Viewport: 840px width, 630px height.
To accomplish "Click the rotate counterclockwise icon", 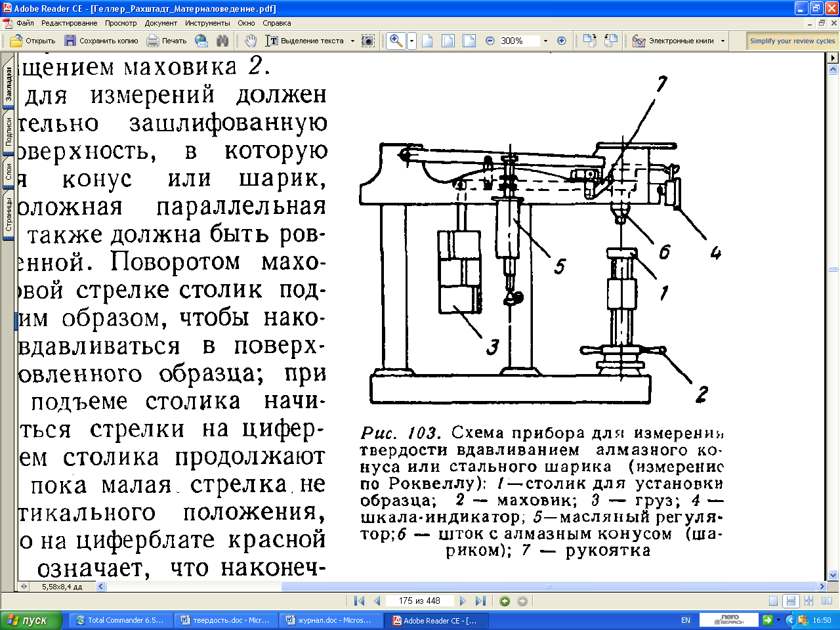I will [x=611, y=41].
